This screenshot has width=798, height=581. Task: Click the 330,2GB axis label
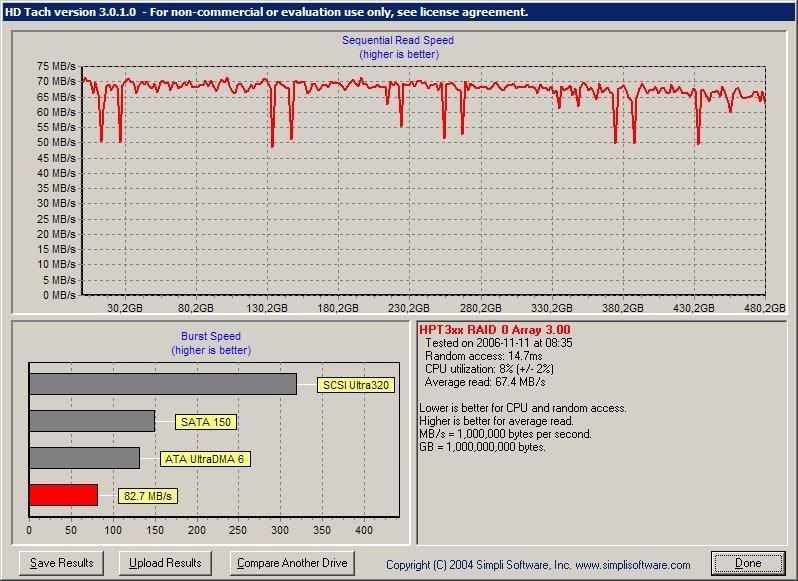552,308
